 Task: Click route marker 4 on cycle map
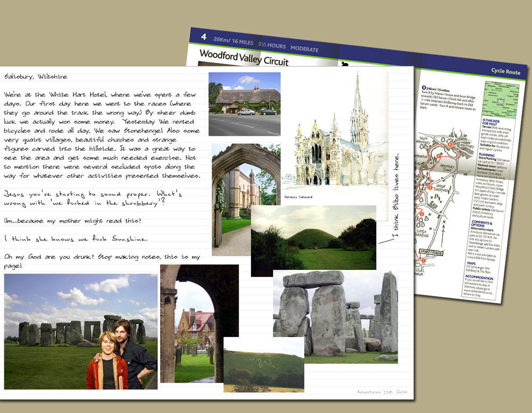[438, 156]
